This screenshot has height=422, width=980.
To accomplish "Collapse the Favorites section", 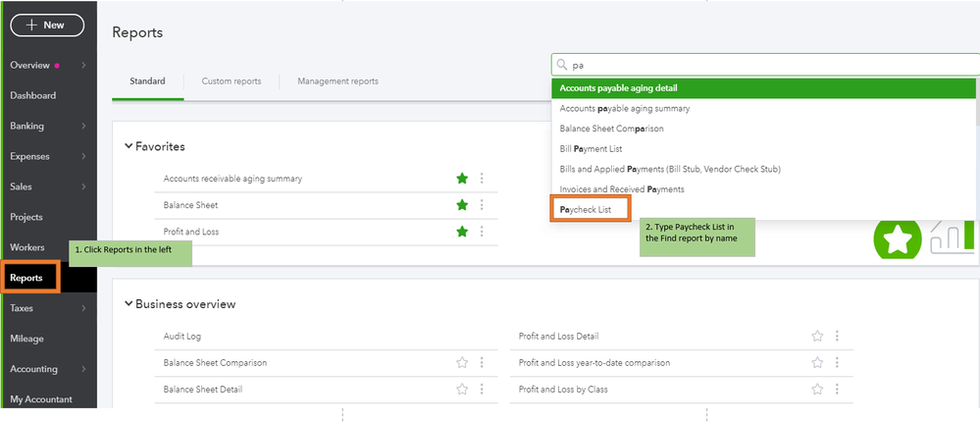I will pyautogui.click(x=129, y=146).
